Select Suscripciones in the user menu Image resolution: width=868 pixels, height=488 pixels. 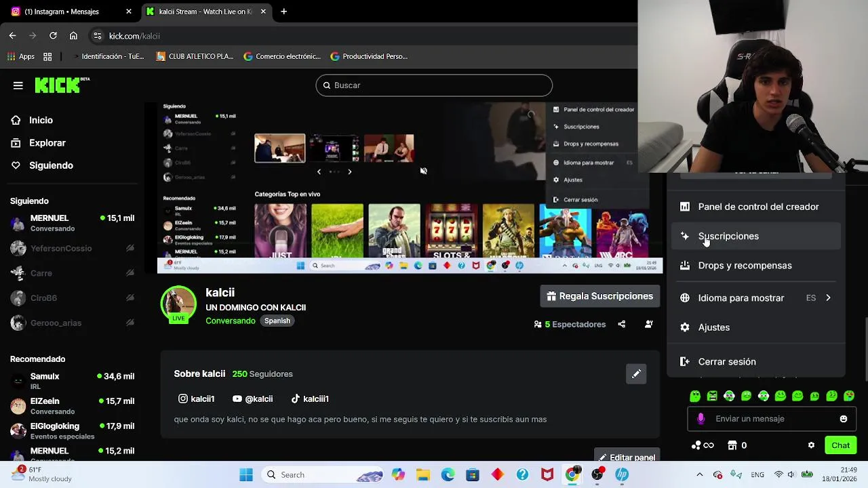757,236
